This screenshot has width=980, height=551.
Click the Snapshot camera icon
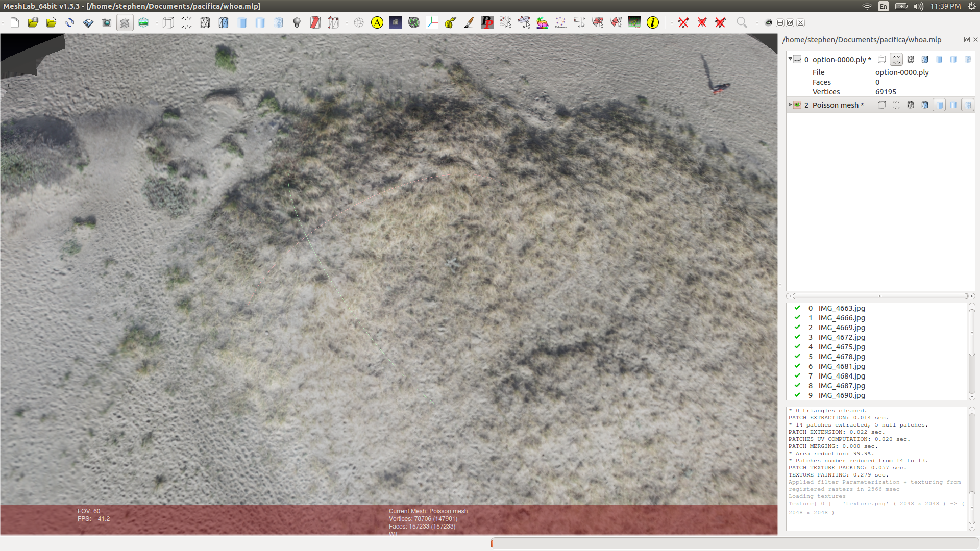tap(106, 23)
